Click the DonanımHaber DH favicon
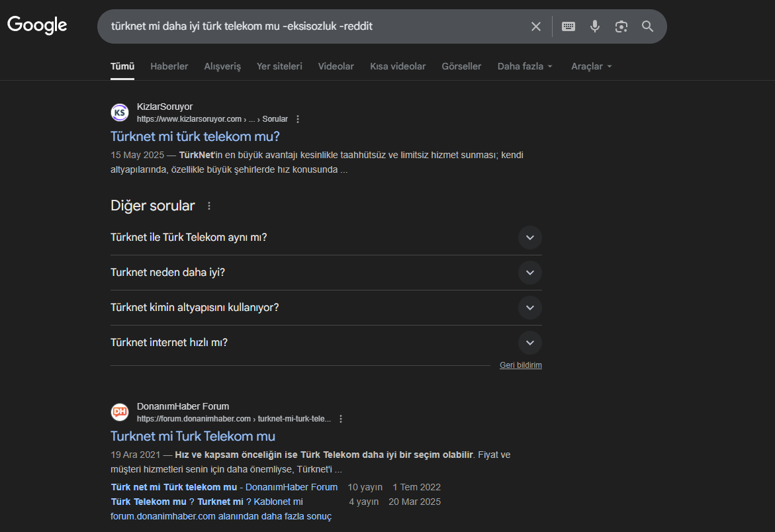775x532 pixels. 120,412
